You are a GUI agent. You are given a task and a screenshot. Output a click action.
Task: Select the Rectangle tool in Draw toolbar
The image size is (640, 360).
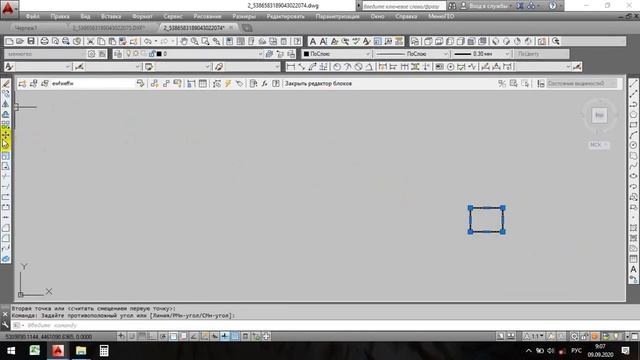[633, 124]
